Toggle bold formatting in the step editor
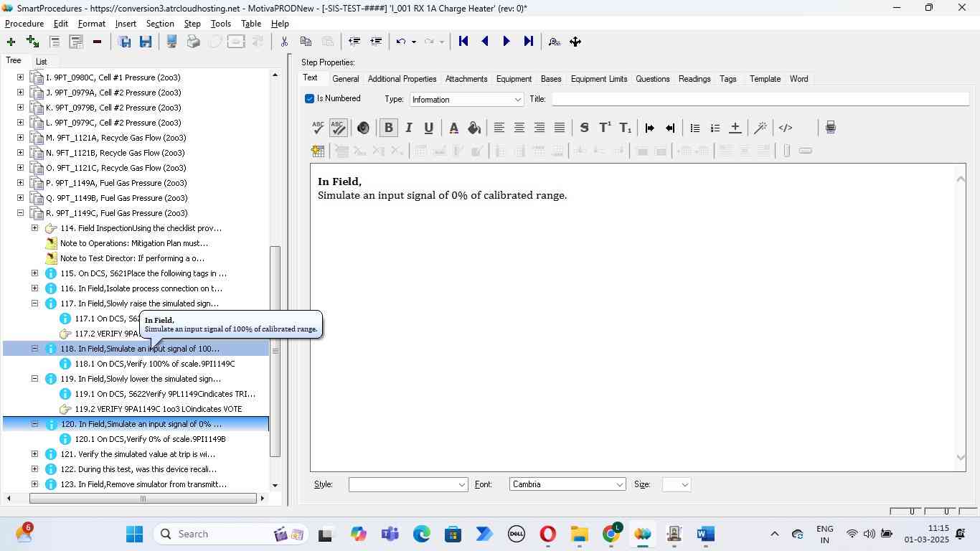This screenshot has height=551, width=980. (x=388, y=128)
